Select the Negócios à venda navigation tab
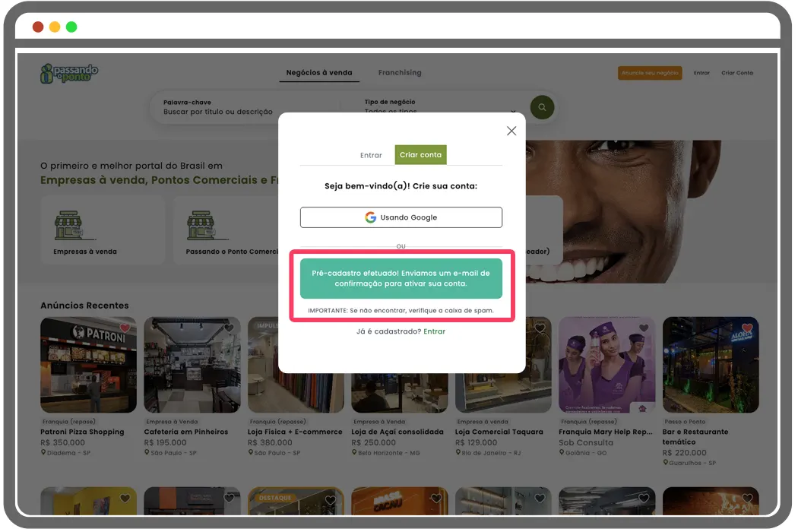The width and height of the screenshot is (798, 532). (319, 73)
